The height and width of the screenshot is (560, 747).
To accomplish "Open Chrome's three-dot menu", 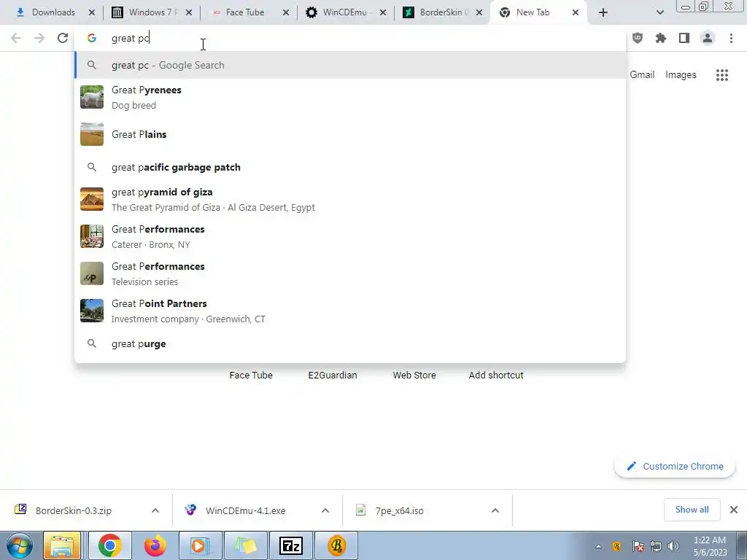I will [731, 38].
